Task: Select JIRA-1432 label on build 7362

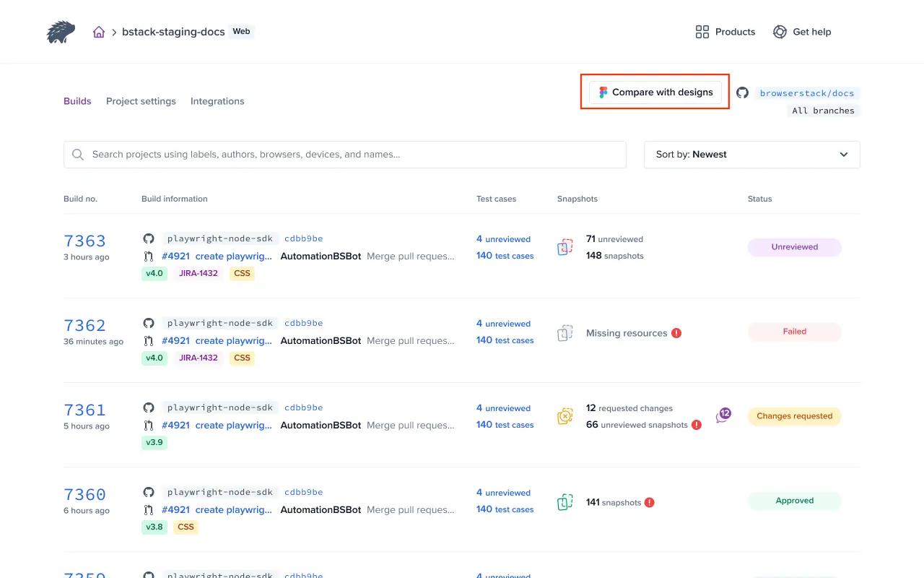Action: [x=199, y=358]
